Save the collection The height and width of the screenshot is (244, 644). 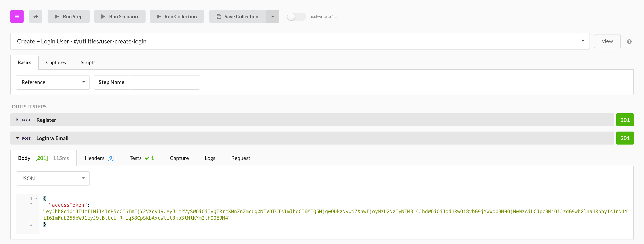tap(237, 16)
